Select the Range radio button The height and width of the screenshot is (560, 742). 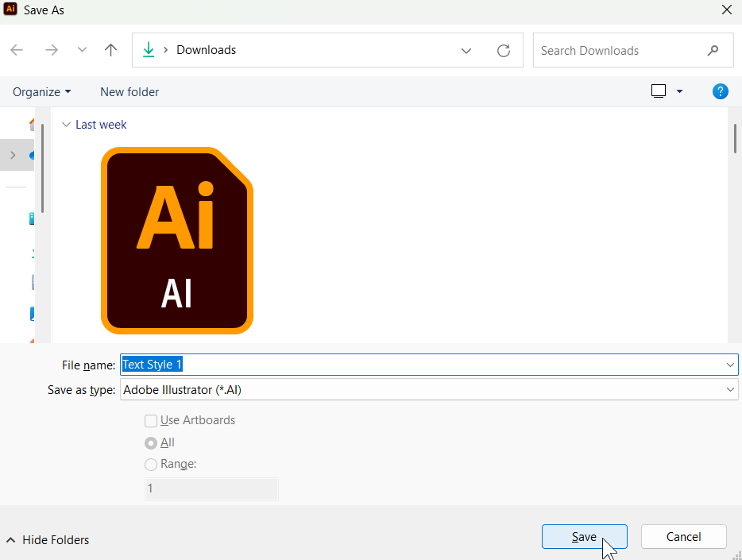coord(151,465)
